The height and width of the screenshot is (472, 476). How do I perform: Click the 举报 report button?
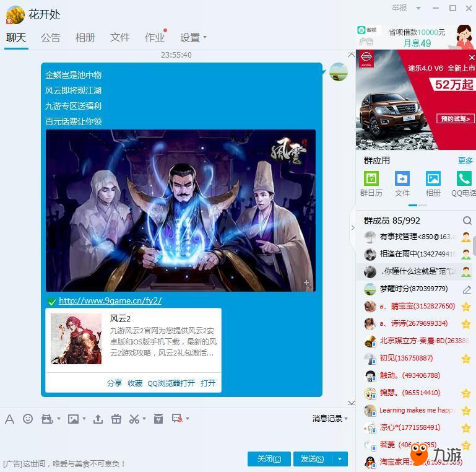(x=399, y=8)
